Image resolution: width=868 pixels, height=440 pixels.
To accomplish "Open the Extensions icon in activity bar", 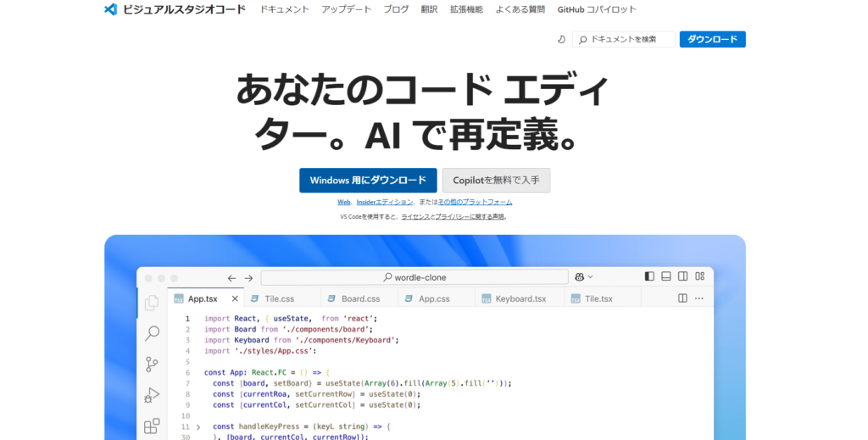I will [152, 426].
